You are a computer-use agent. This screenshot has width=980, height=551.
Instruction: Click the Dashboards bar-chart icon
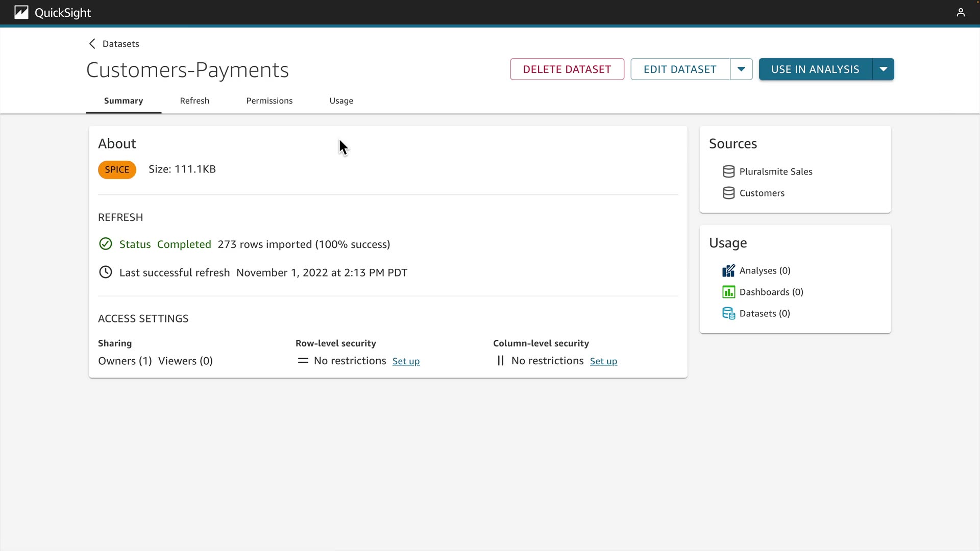(x=728, y=292)
